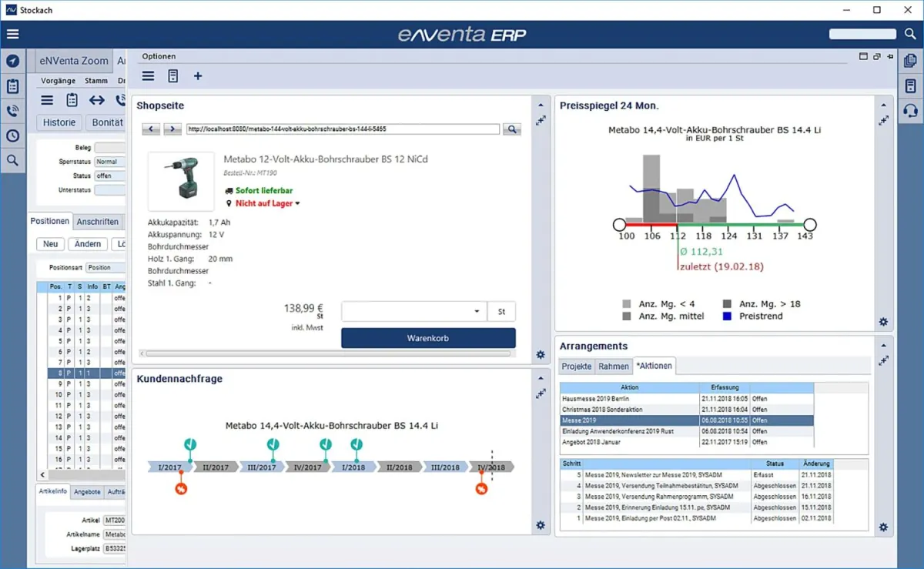The height and width of the screenshot is (569, 924).
Task: Maximize the Kundennachfrage panel with arrows icon
Action: [541, 393]
